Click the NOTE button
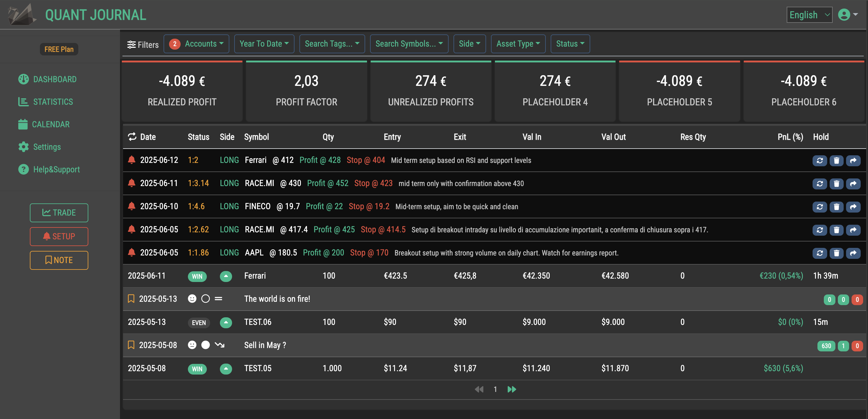 click(59, 260)
